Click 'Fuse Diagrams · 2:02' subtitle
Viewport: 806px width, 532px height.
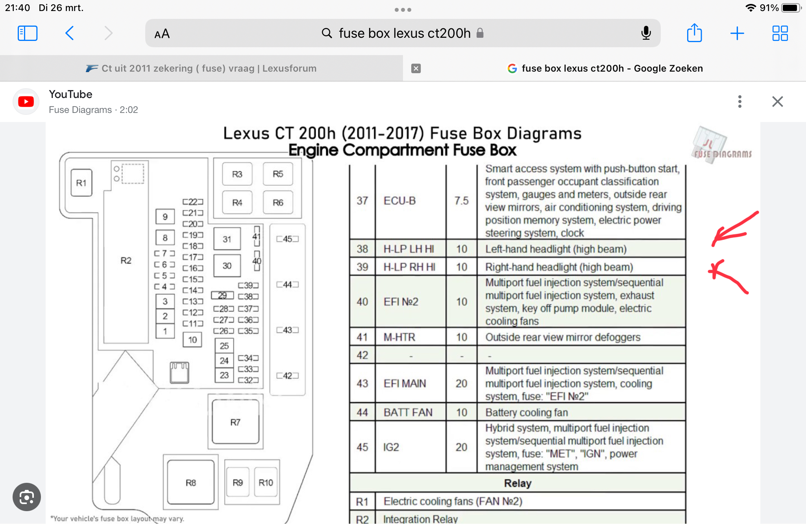[93, 110]
